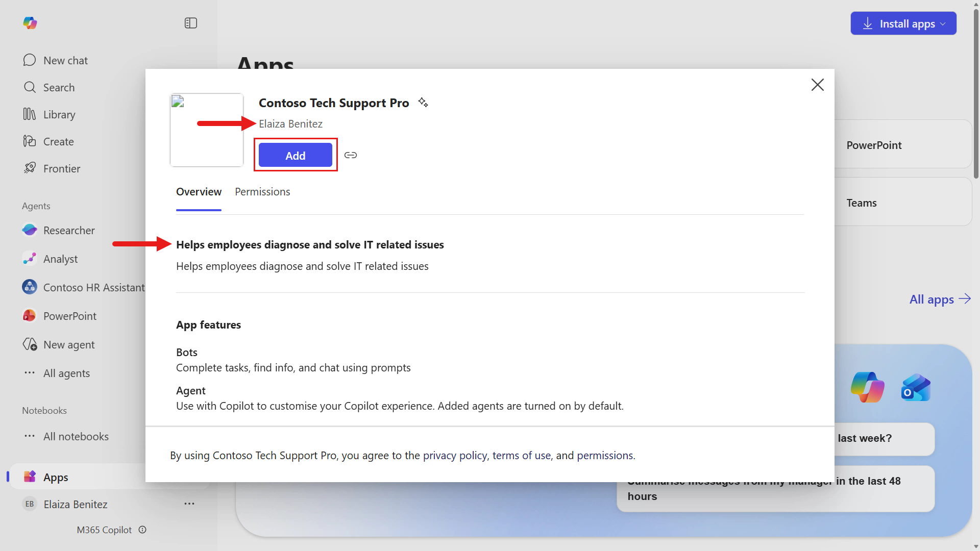The image size is (980, 551).
Task: Create a New agent
Action: 69,344
